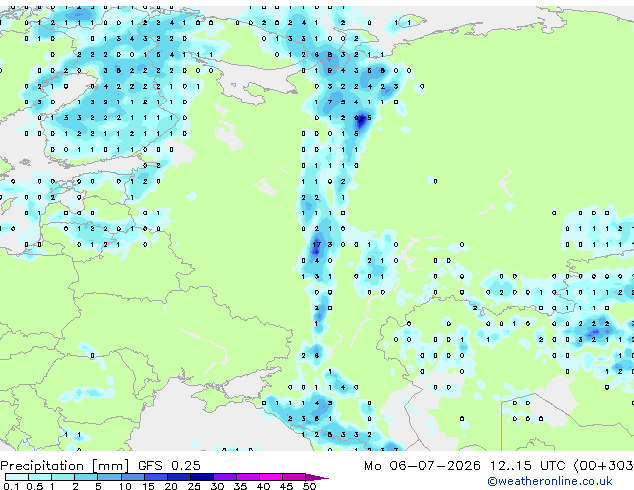Image resolution: width=634 pixels, height=490 pixels.
Task: Click the 5–10 mm legend swatch
Action: [x=109, y=477]
